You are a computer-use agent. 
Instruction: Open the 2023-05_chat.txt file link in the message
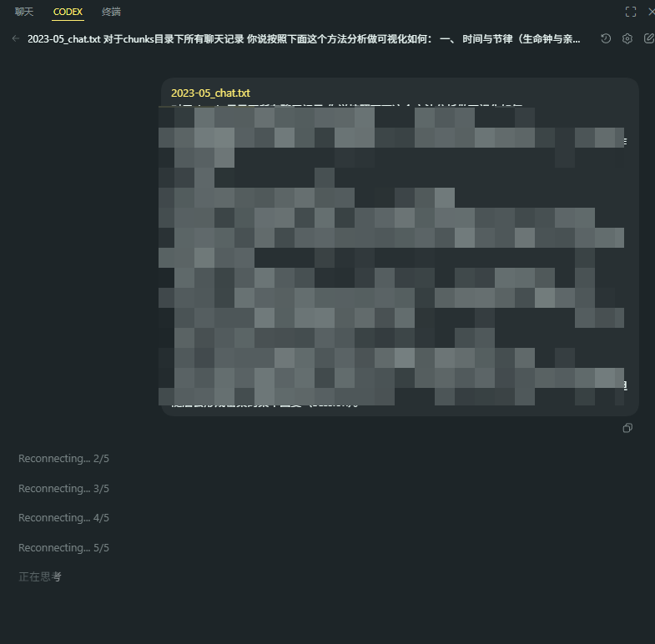point(210,93)
